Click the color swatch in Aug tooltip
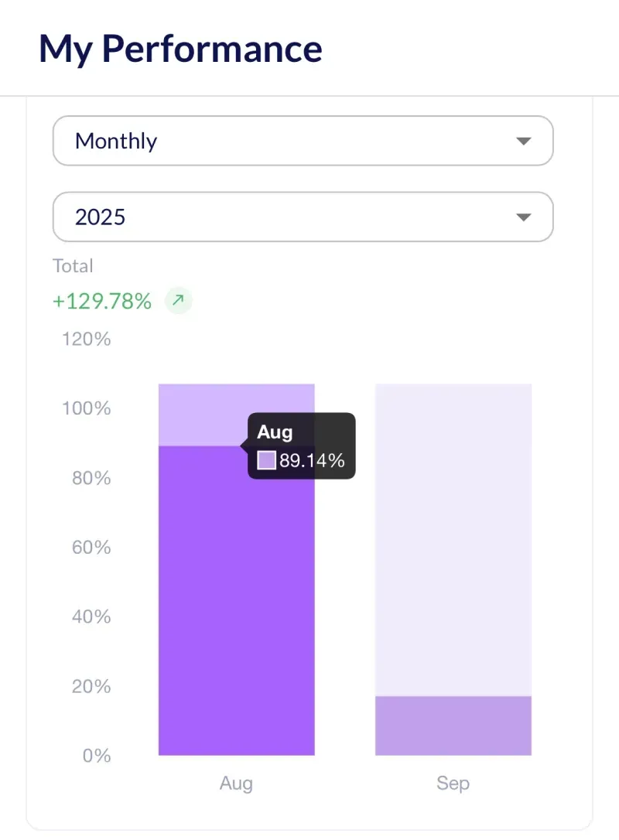Screen dimensions: 619x840 (x=266, y=460)
